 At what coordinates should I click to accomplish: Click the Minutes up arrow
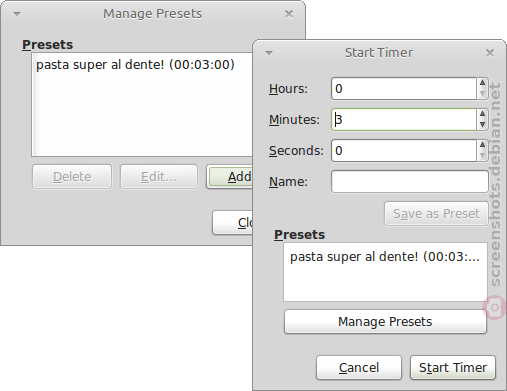[482, 114]
